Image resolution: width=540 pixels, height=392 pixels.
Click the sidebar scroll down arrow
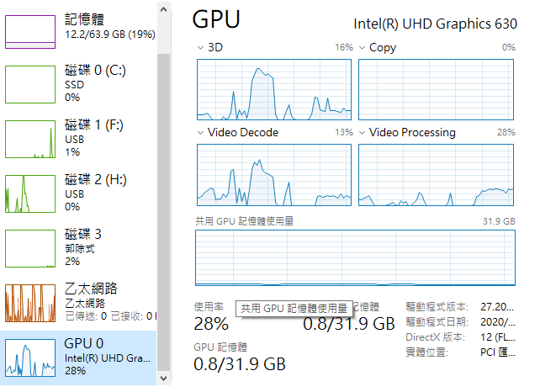[164, 379]
